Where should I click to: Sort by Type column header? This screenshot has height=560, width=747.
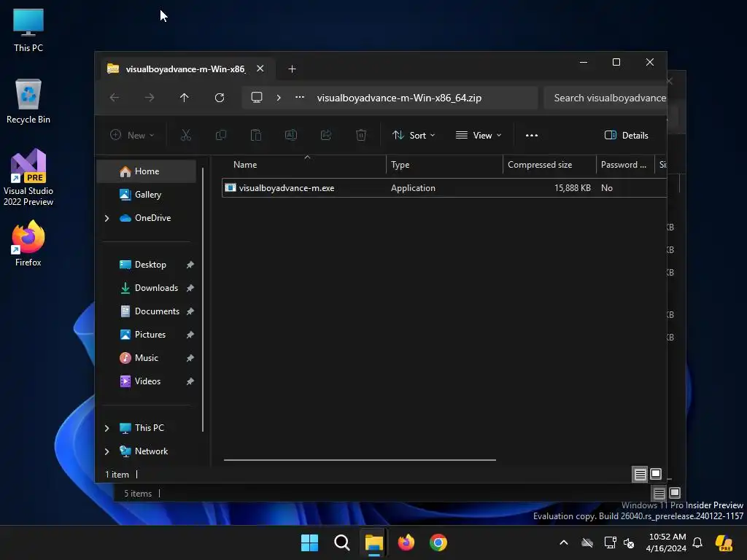444,165
